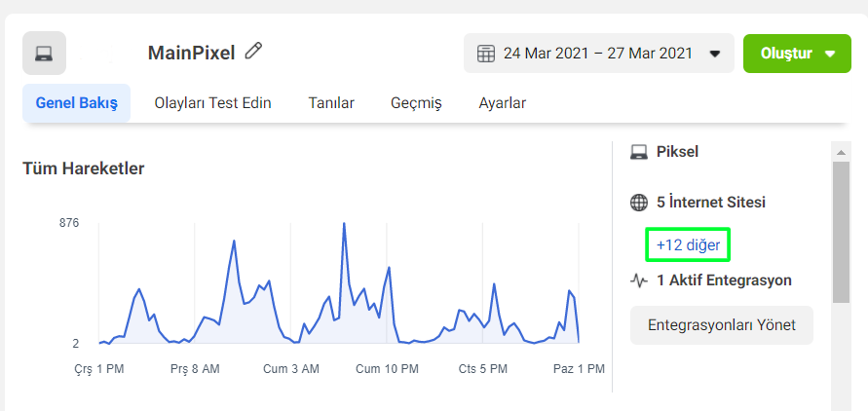
Task: Click the scrollbar up arrow
Action: pos(841,151)
